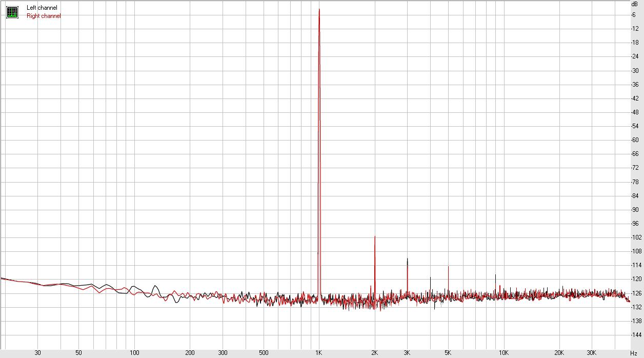Click the 30K label near the frequency axis end

(592, 353)
